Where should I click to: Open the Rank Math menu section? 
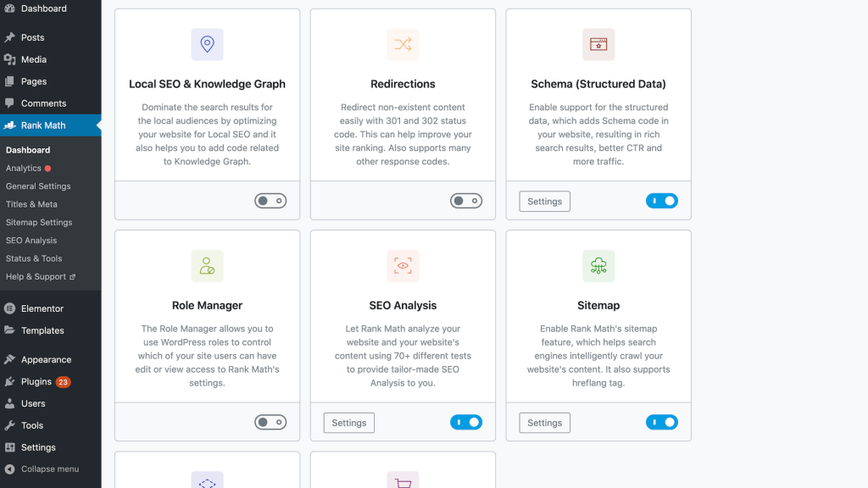(43, 125)
